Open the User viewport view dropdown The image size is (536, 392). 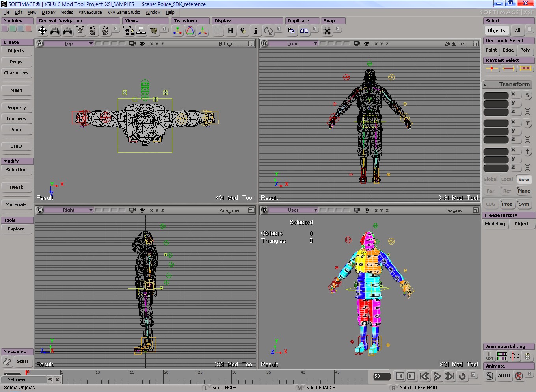(x=293, y=210)
